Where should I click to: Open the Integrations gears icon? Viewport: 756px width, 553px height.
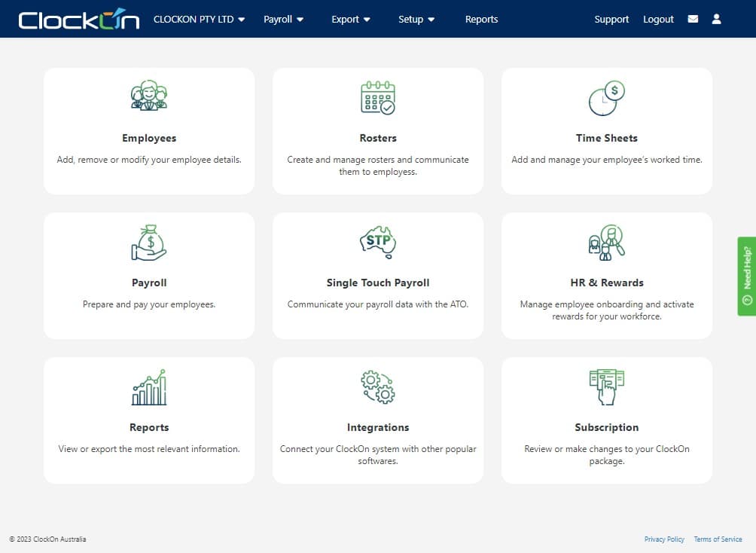point(378,387)
